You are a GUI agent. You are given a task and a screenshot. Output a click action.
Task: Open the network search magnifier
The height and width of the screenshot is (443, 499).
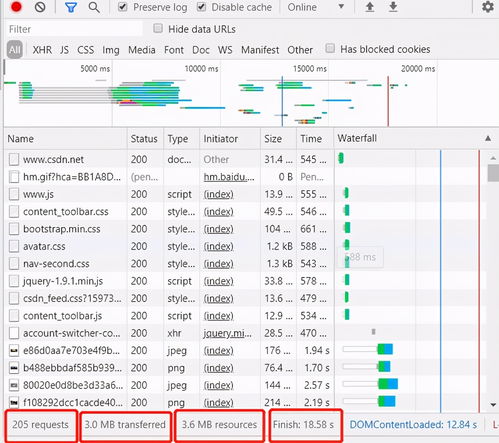point(94,7)
